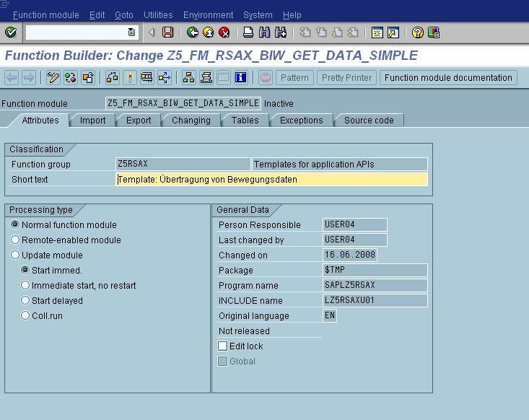Click the blue Information icon
This screenshot has width=529, height=420.
click(240, 78)
